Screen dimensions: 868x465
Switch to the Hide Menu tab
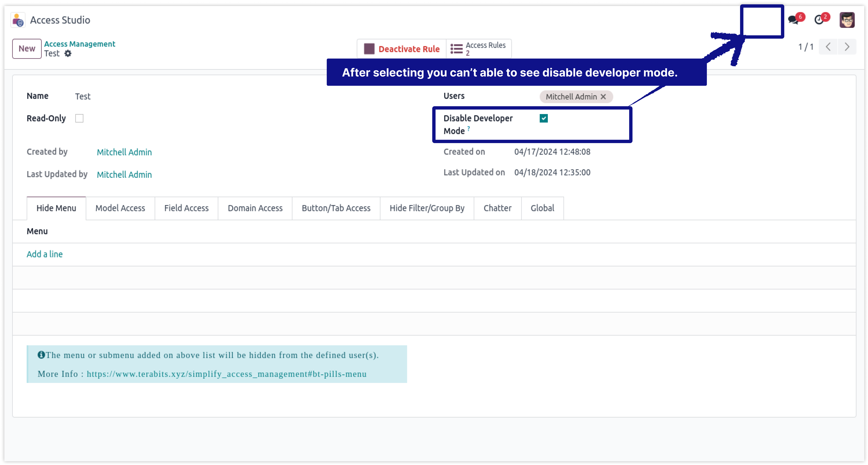point(56,208)
